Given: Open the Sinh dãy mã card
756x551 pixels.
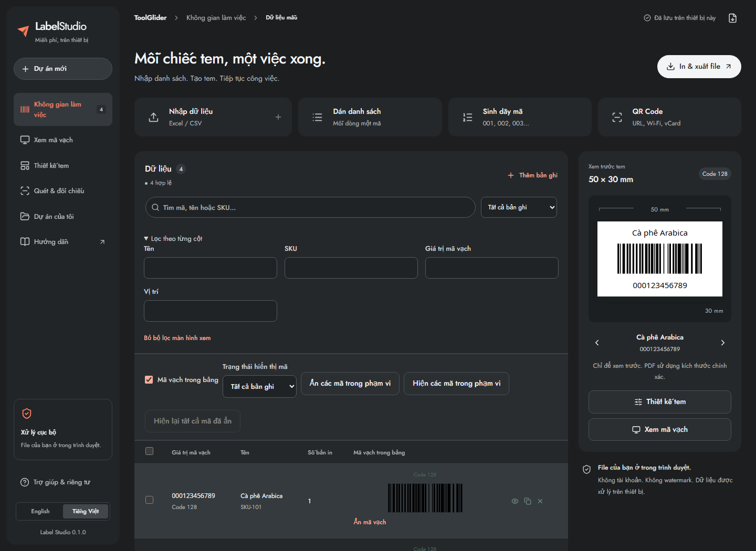Looking at the screenshot, I should tap(520, 117).
